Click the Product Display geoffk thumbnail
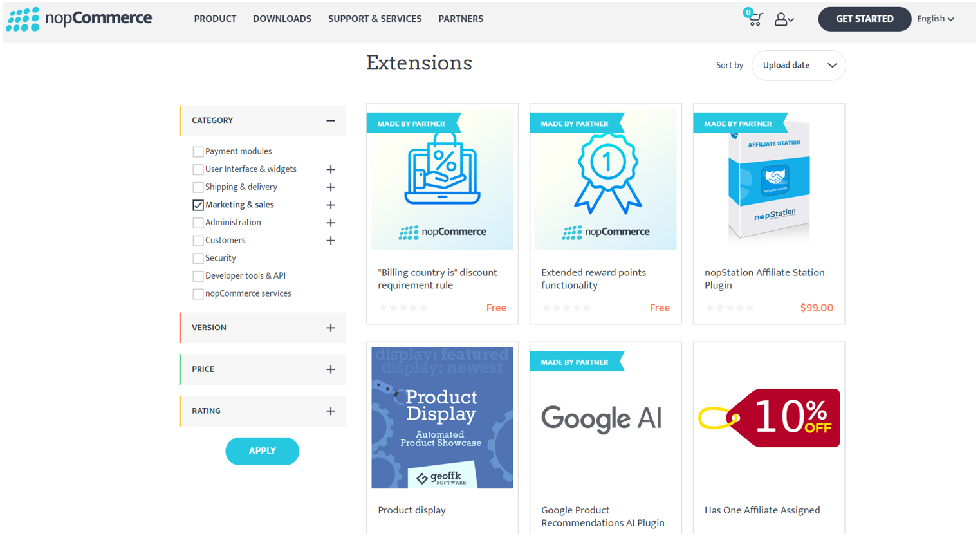 [442, 418]
